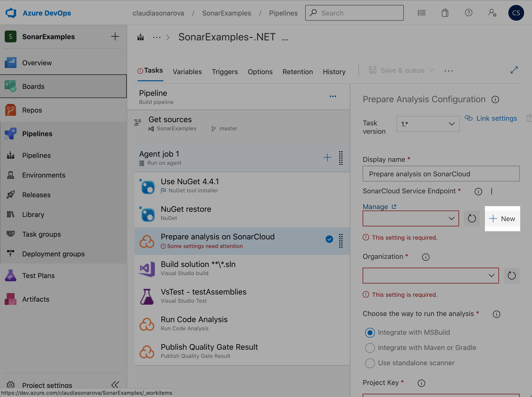Click the plus icon next to SonarExamples
The height and width of the screenshot is (397, 532).
point(115,37)
